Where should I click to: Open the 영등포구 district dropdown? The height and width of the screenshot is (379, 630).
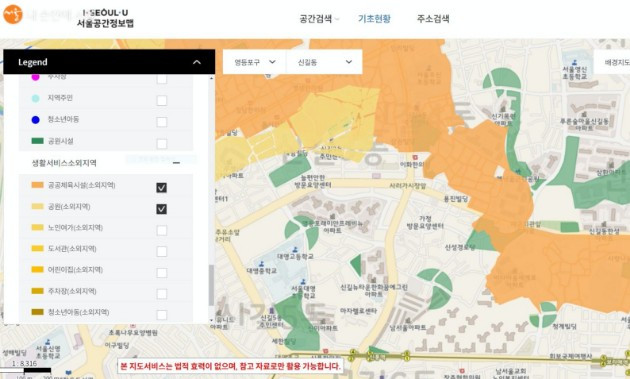pyautogui.click(x=254, y=62)
